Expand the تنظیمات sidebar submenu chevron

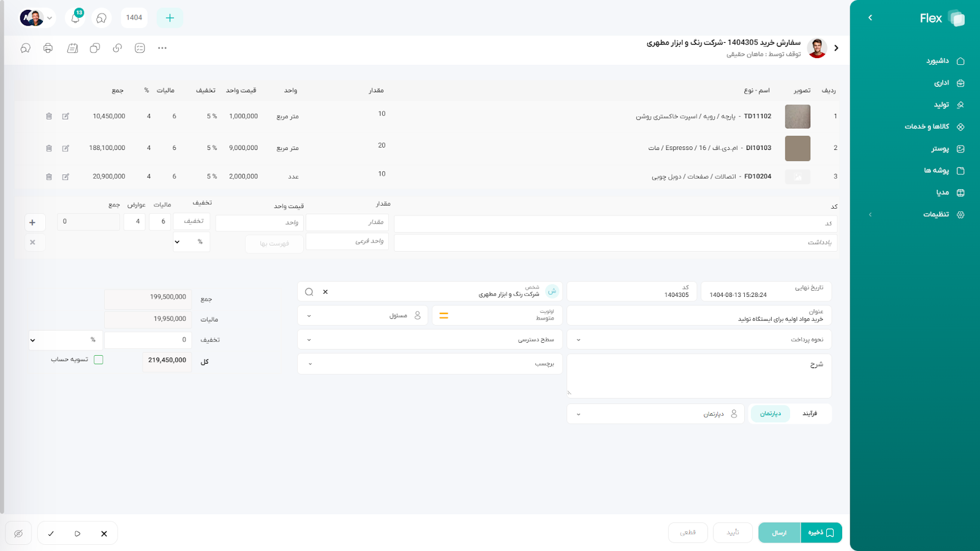(870, 215)
